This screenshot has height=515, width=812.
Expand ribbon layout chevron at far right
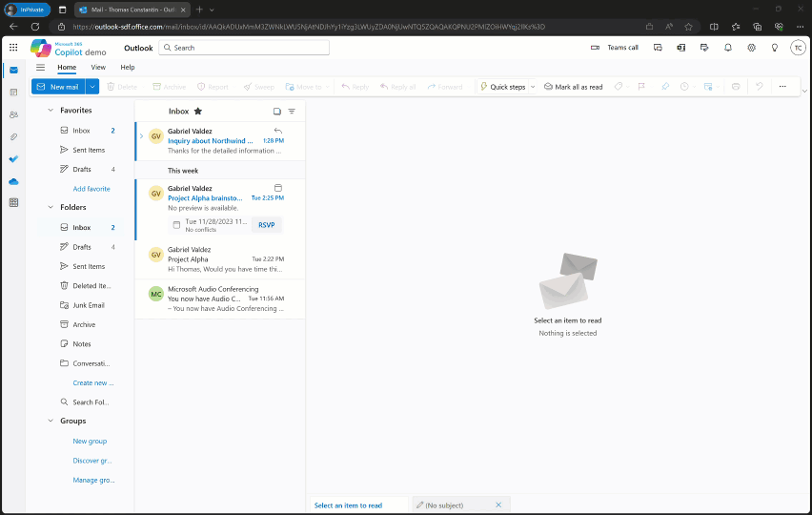804,92
